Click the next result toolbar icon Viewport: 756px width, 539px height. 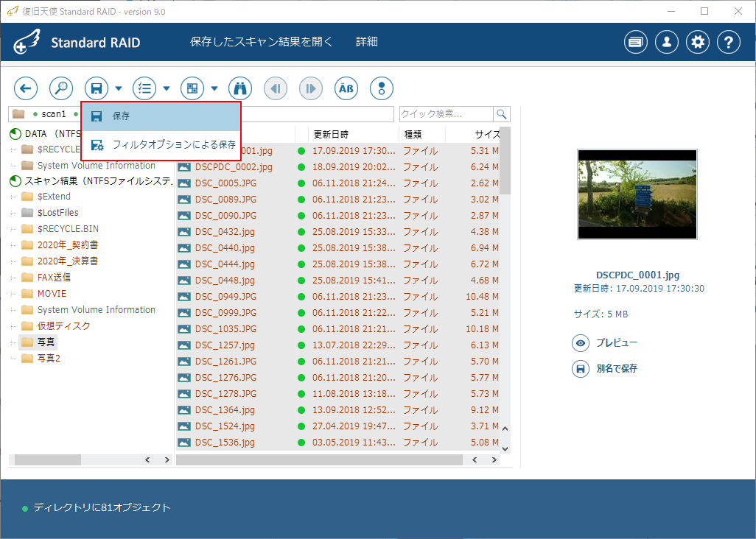[x=311, y=88]
